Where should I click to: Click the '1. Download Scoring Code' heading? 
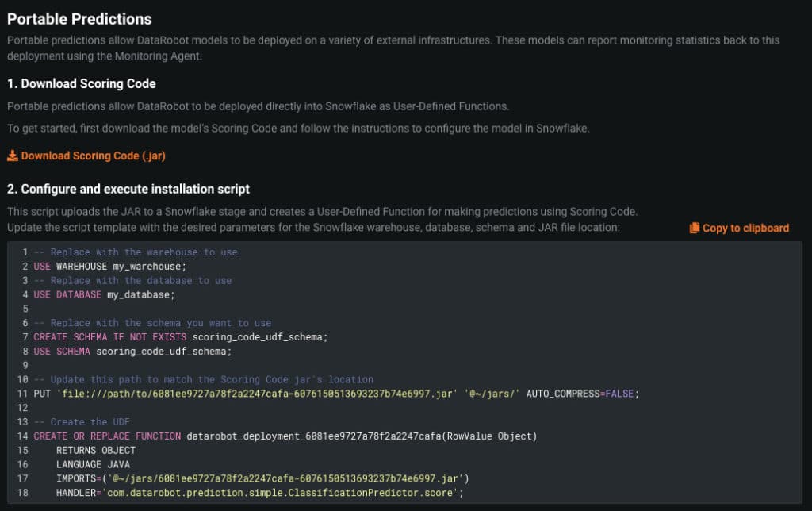[x=82, y=84]
